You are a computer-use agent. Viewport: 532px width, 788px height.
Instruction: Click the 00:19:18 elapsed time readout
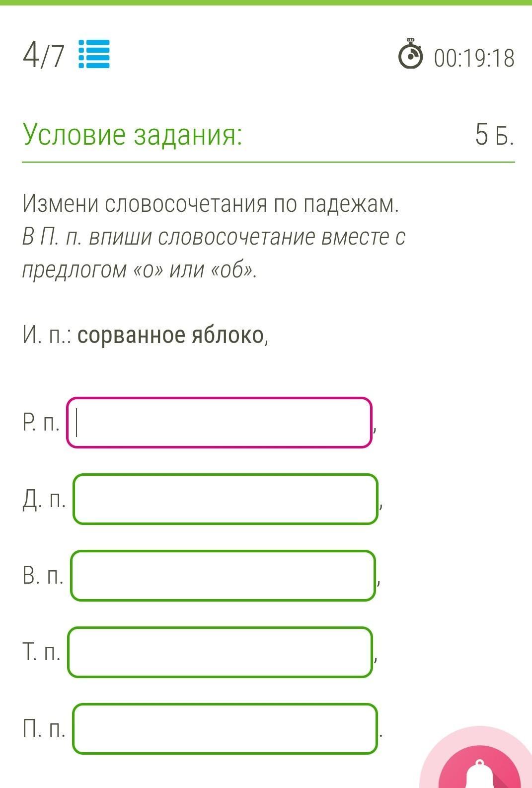(x=474, y=58)
